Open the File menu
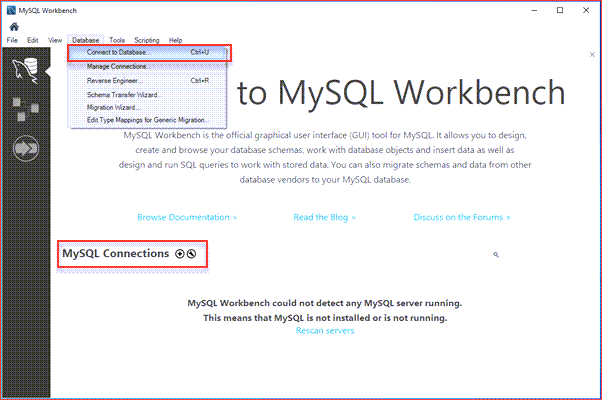The height and width of the screenshot is (400, 602). point(13,40)
